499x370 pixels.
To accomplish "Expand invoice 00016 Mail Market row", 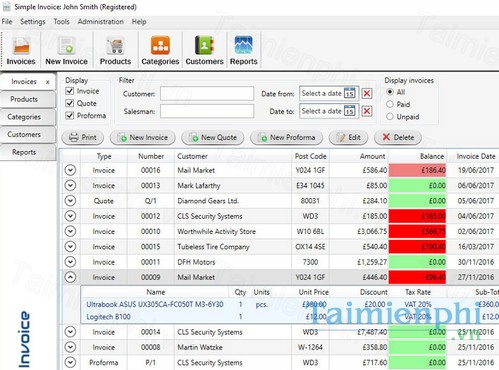I will [x=70, y=170].
